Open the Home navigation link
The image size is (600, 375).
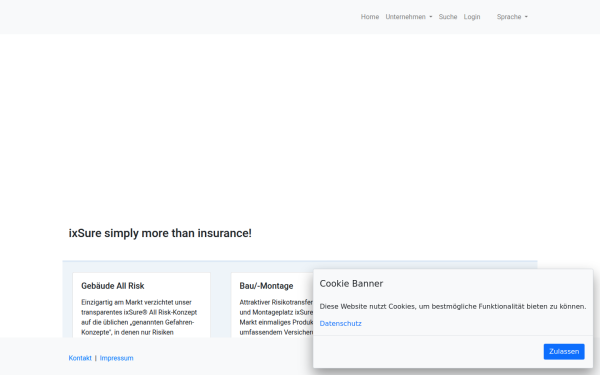pos(370,17)
